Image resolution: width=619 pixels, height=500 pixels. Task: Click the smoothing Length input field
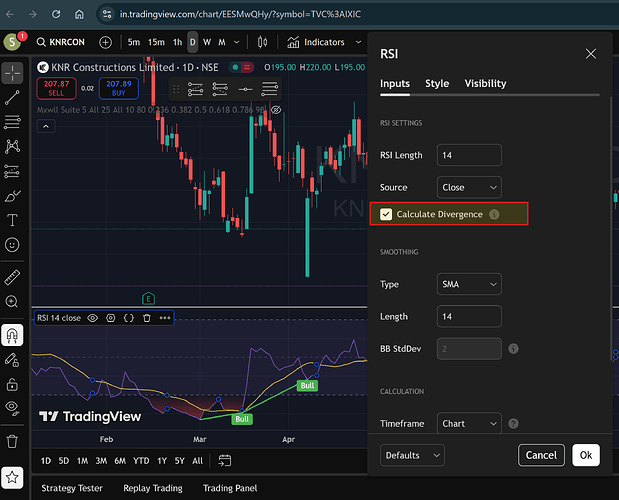coord(469,316)
